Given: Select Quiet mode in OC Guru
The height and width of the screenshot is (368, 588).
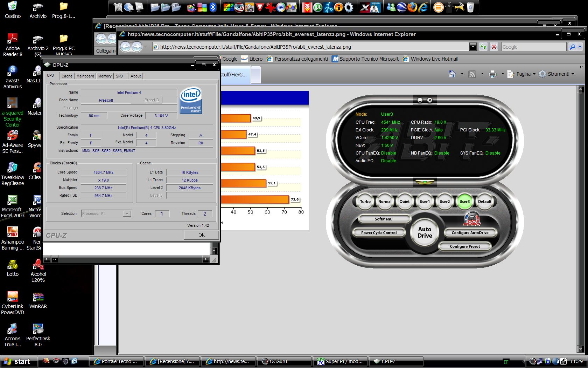Looking at the screenshot, I should tap(405, 202).
